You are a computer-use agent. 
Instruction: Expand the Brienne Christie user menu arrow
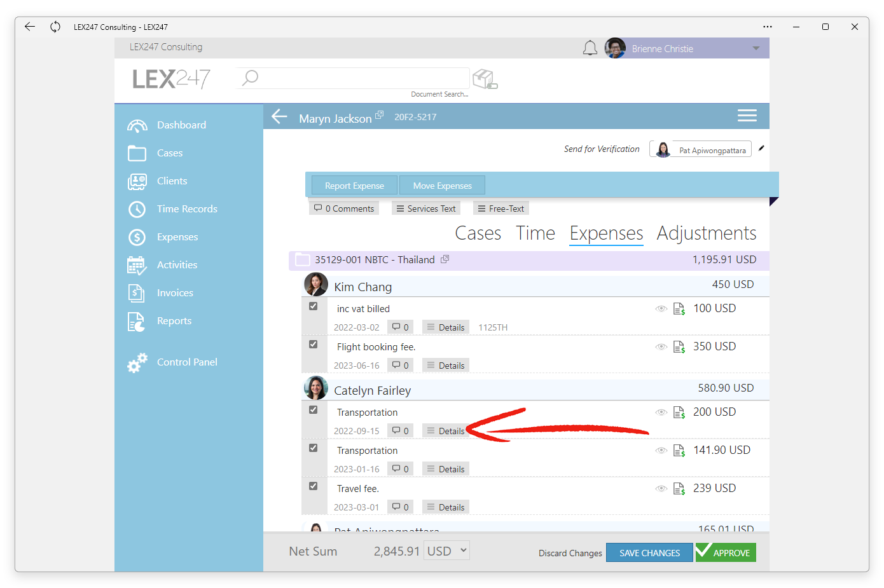click(756, 48)
